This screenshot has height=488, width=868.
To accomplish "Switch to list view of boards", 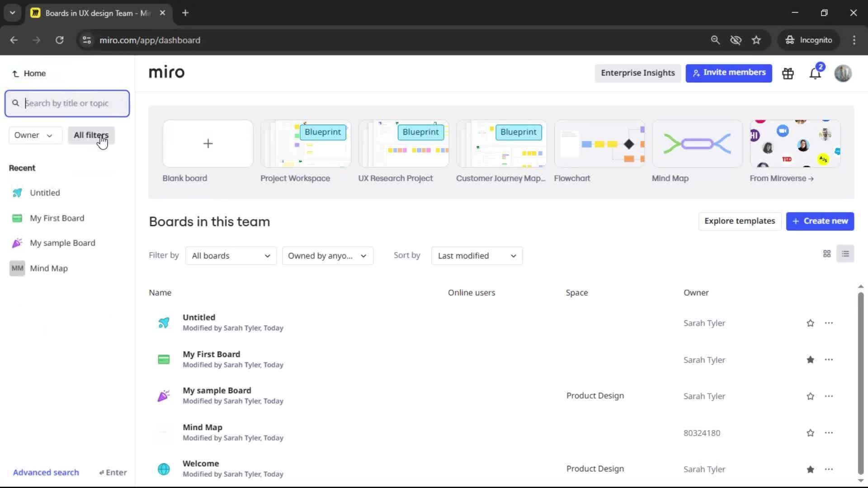I will click(845, 254).
